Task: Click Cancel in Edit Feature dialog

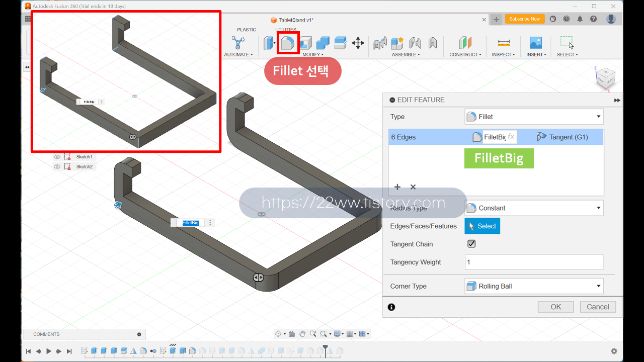Action: click(598, 307)
